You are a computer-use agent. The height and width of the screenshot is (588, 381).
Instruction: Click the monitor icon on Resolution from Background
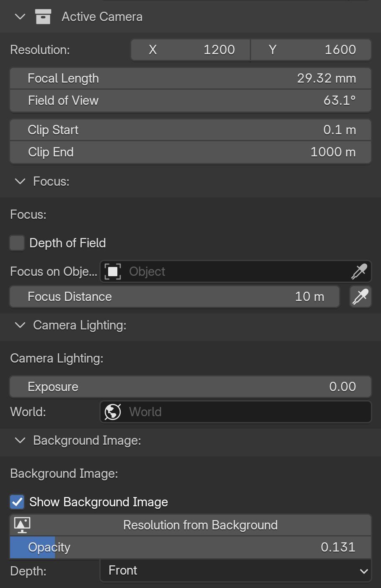click(22, 525)
